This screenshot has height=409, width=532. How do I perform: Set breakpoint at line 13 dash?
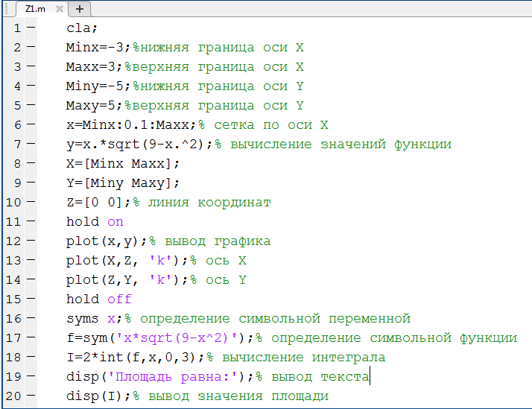[x=31, y=260]
